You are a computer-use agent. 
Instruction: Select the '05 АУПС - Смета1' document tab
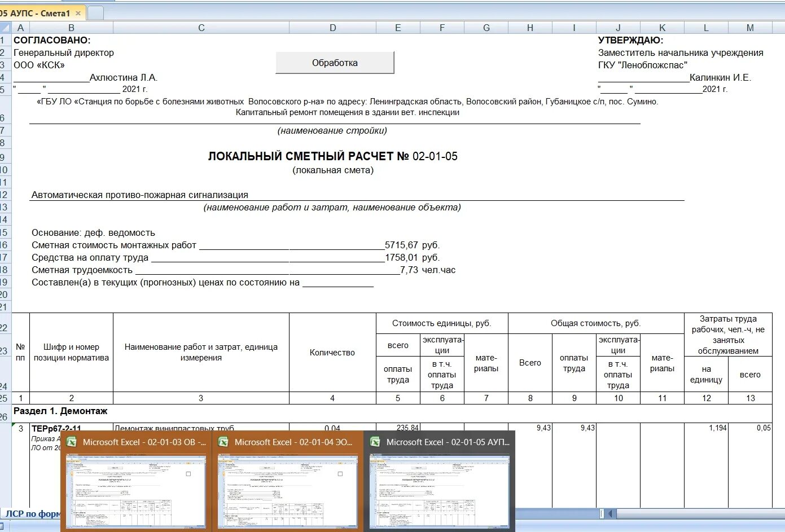click(42, 13)
